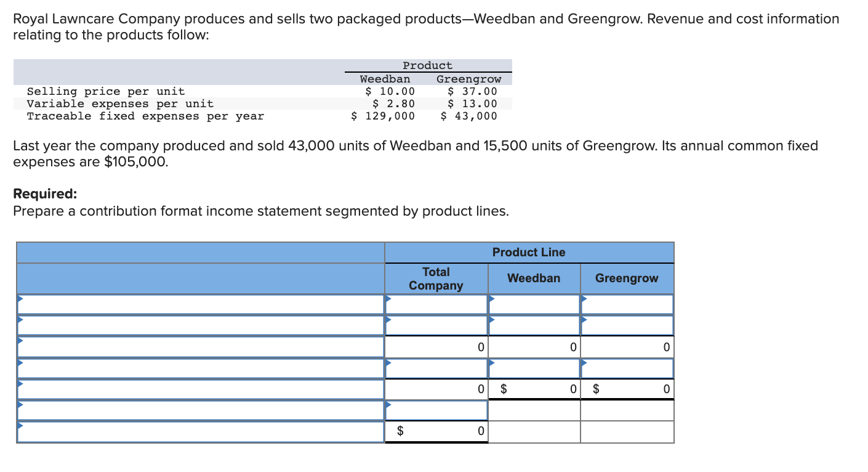This screenshot has height=472, width=868.
Task: Open the second row label dropdown
Action: click(201, 325)
